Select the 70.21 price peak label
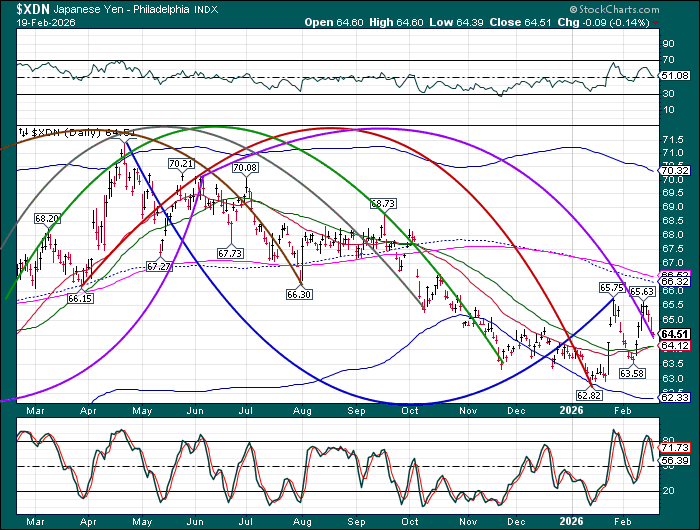 coord(181,163)
